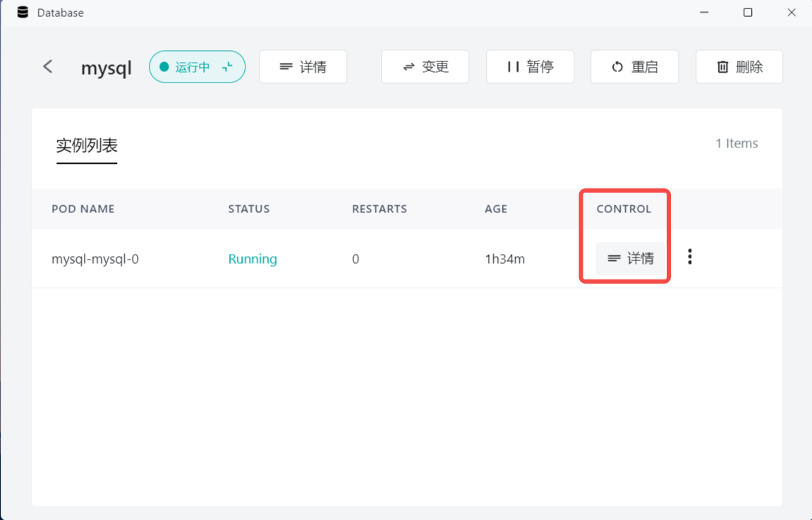This screenshot has height=520, width=812.
Task: Click the Database app icon in title bar
Action: pos(23,13)
